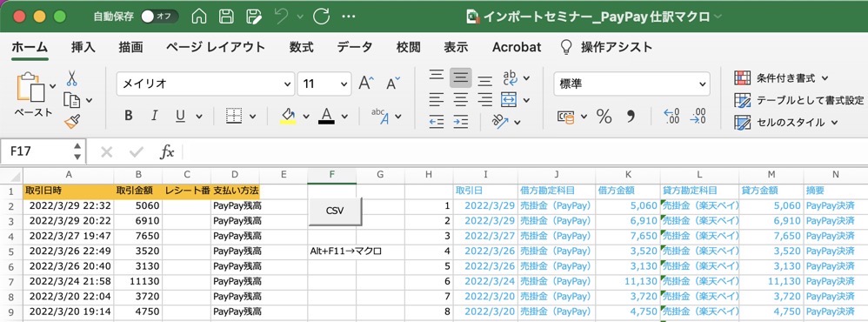This screenshot has height=322, width=868.
Task: Click the accounting currency format icon
Action: (x=565, y=117)
